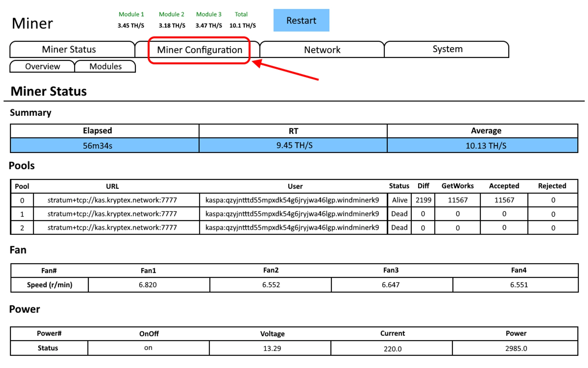Screen dimensions: 588x368
Task: Open the Miner Configuration tab
Action: point(199,50)
